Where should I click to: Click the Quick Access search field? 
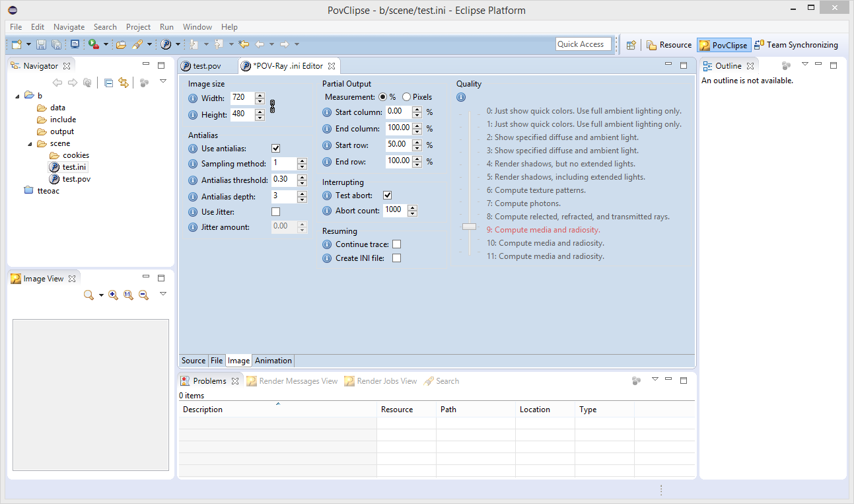pos(584,44)
